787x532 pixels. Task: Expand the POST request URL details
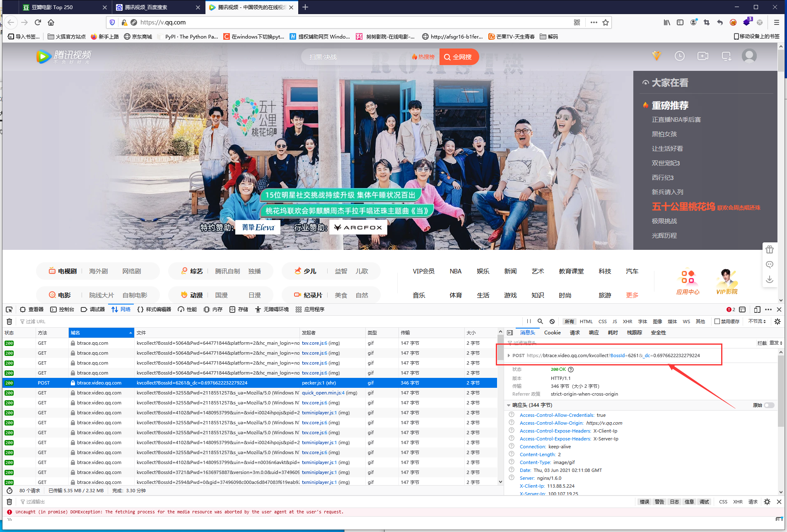(x=509, y=355)
